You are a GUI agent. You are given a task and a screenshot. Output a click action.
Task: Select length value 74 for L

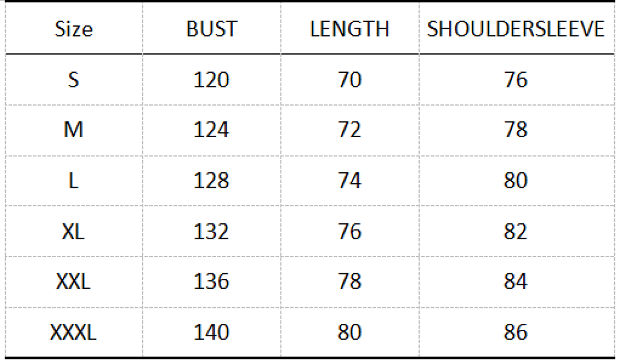350,181
